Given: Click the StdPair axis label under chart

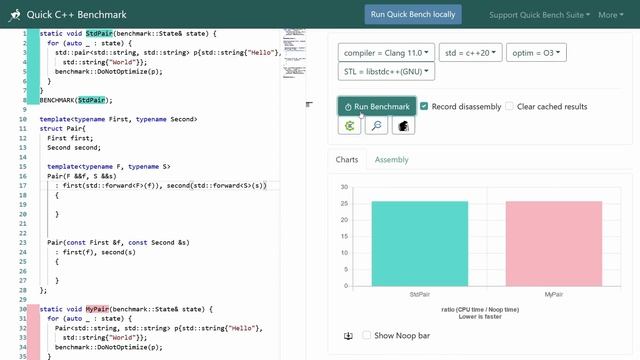Looking at the screenshot, I should pos(420,294).
